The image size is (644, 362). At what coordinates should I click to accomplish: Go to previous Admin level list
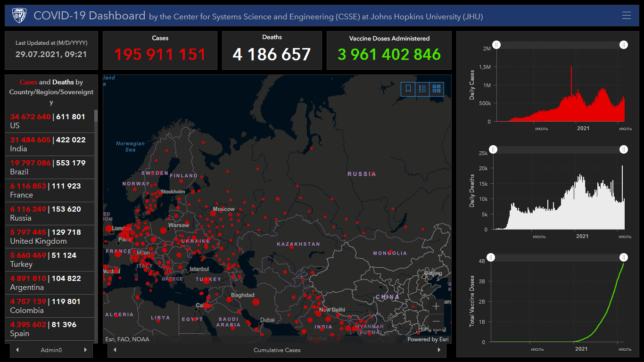pos(17,350)
